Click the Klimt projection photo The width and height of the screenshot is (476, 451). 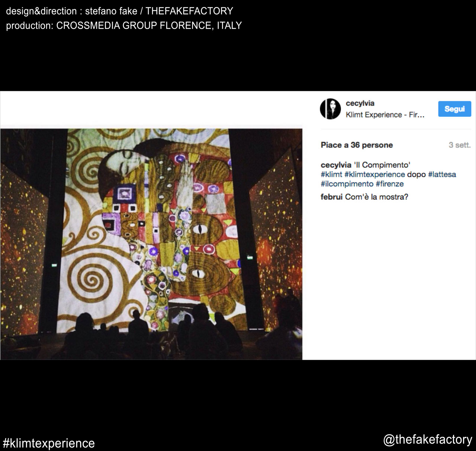tap(151, 244)
